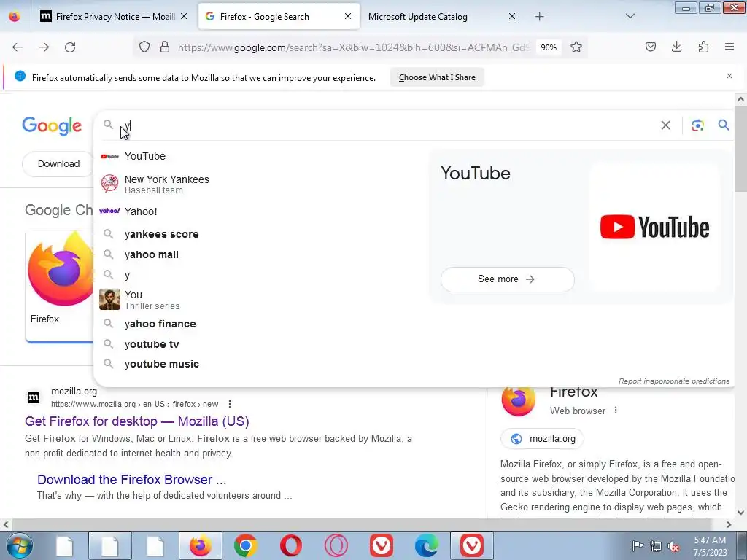Screen dimensions: 747x560
Task: Open Firefox application hamburger menu
Action: point(729,47)
